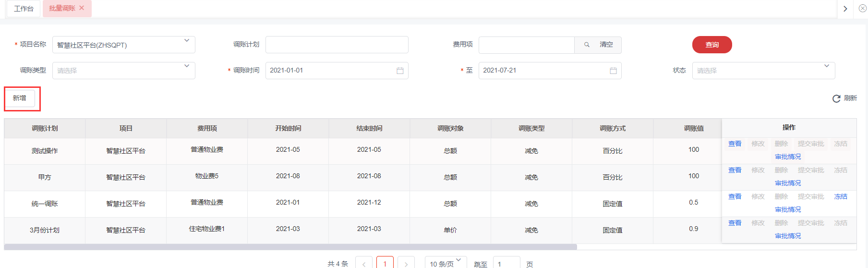Click 查看 in the 测试操作 row

[x=735, y=144]
